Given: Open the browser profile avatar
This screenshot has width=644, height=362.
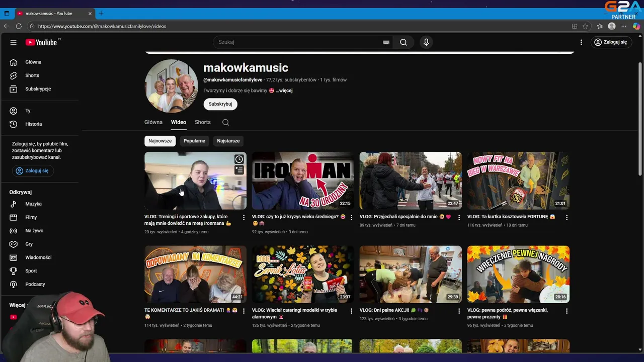Looking at the screenshot, I should pyautogui.click(x=612, y=26).
